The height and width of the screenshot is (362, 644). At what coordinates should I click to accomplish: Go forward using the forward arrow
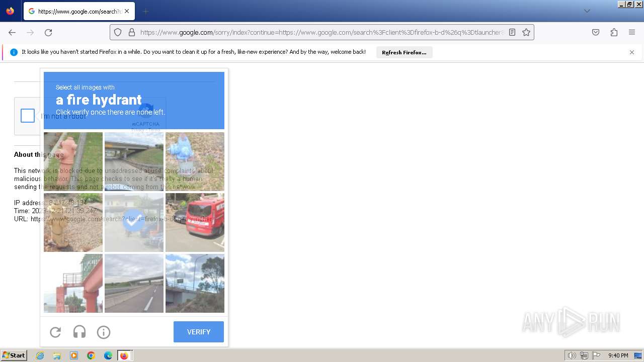[x=30, y=32]
